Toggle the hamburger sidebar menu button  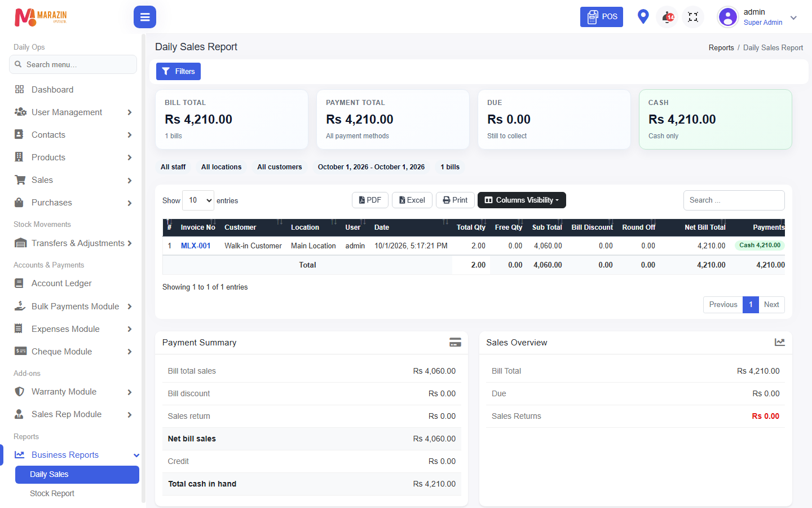click(145, 17)
